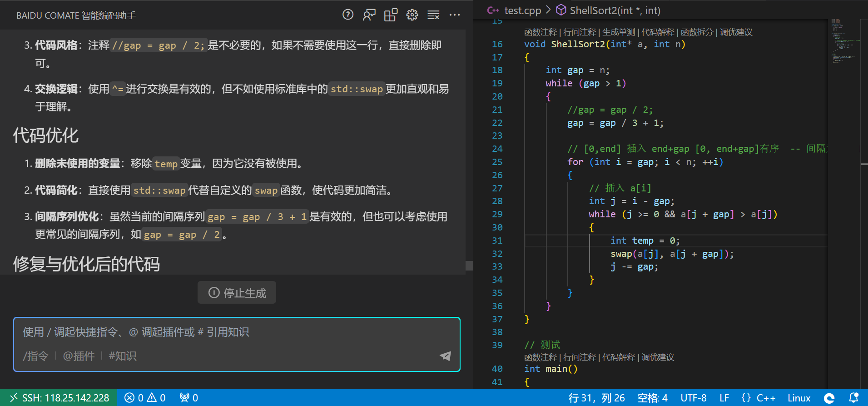Click 调优建议 code lens above ShellSort2
The image size is (868, 406).
pos(736,32)
